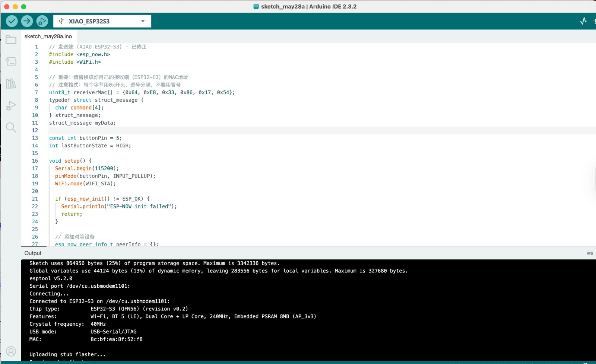Click the 'return;' statement line
The width and height of the screenshot is (596, 364).
coord(72,214)
